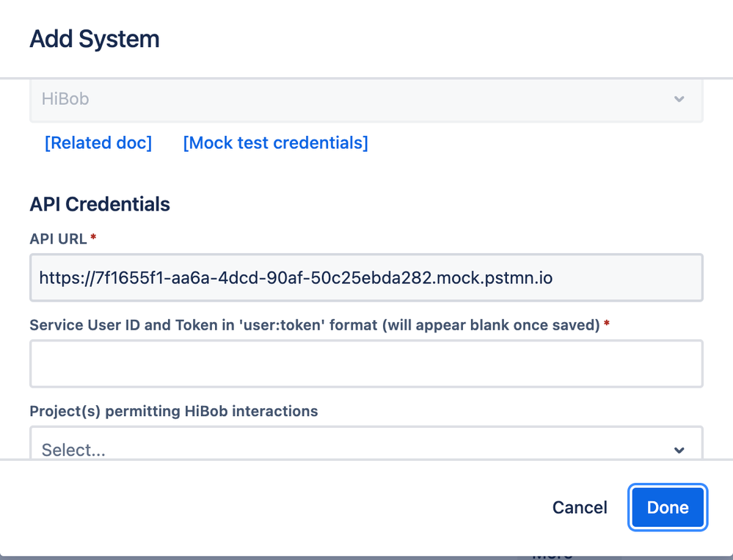Viewport: 733px width, 560px height.
Task: Click the API Credentials section heading
Action: click(100, 204)
